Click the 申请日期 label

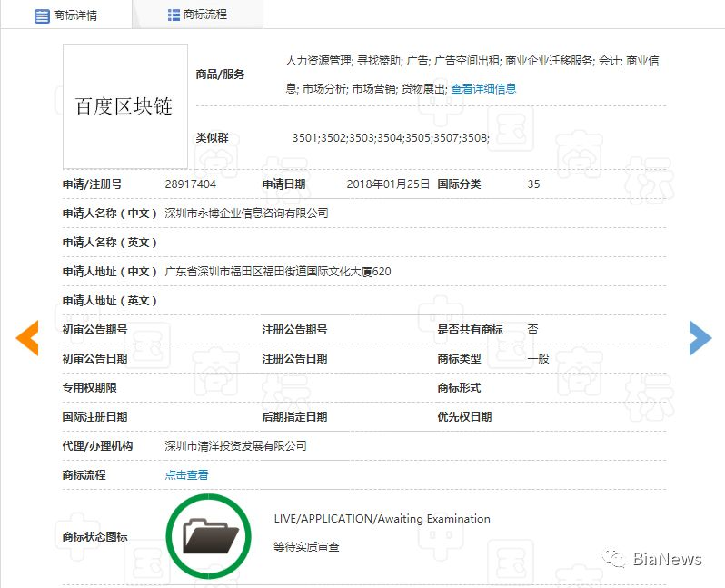click(x=283, y=184)
